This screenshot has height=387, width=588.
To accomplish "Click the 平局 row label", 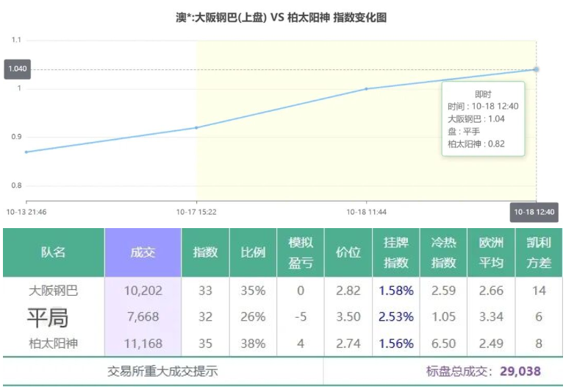I will [x=48, y=318].
